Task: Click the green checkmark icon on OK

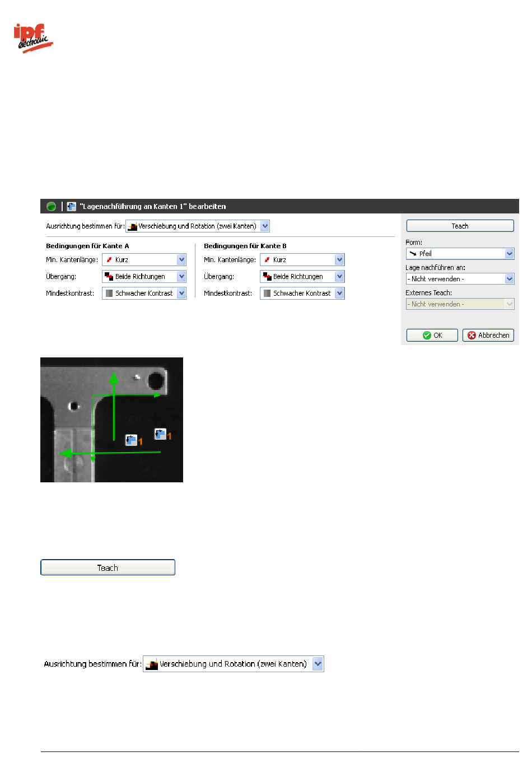Action: point(427,335)
